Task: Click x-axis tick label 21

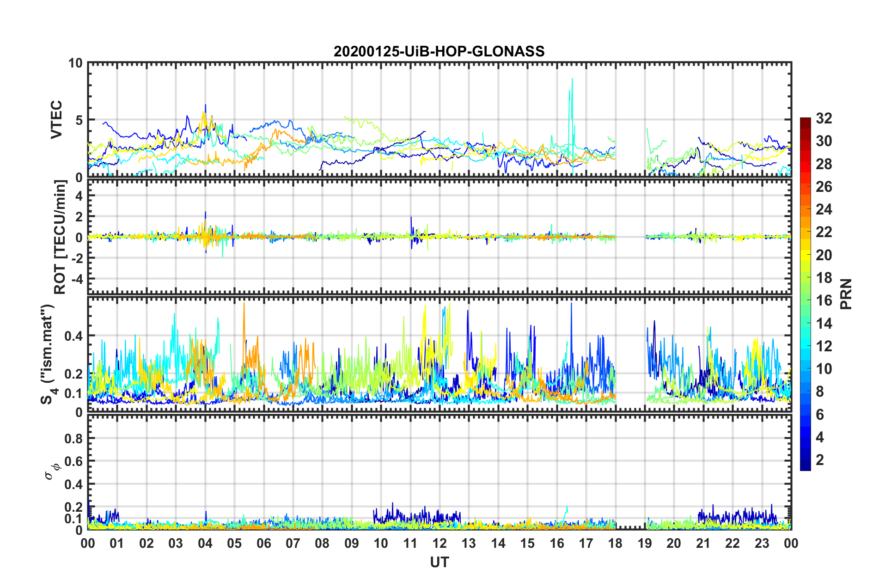Action: (703, 543)
